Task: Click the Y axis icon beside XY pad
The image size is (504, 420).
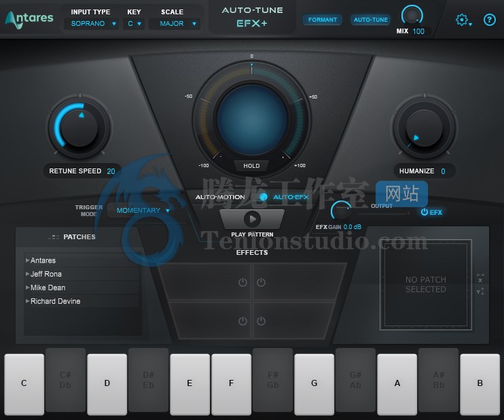Action: pyautogui.click(x=480, y=291)
